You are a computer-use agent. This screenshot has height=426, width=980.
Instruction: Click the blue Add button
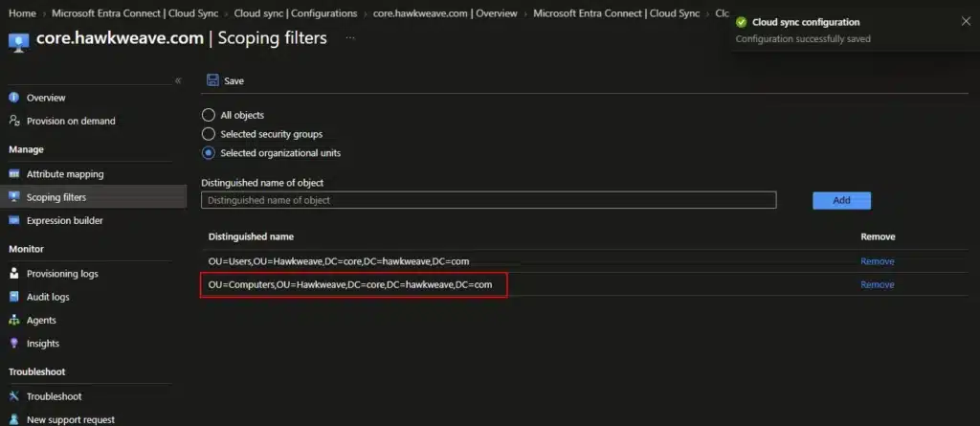[x=841, y=200]
